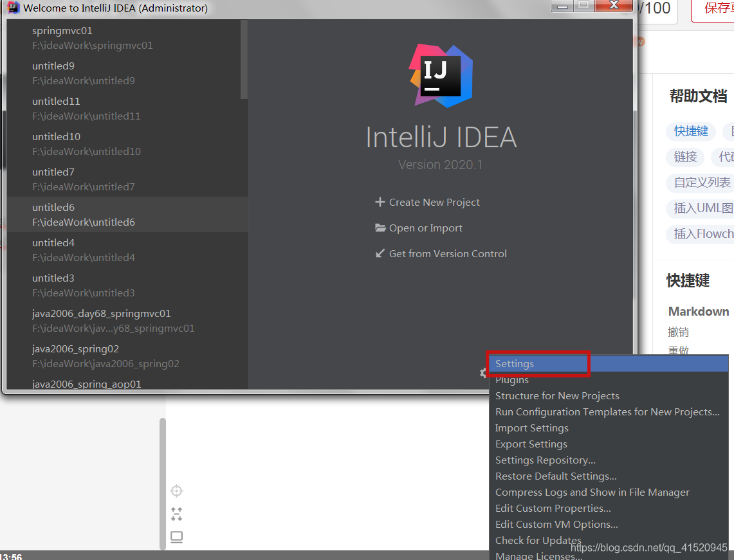Open Run Configuration Templates for New Projects
Image resolution: width=734 pixels, height=560 pixels.
point(609,411)
